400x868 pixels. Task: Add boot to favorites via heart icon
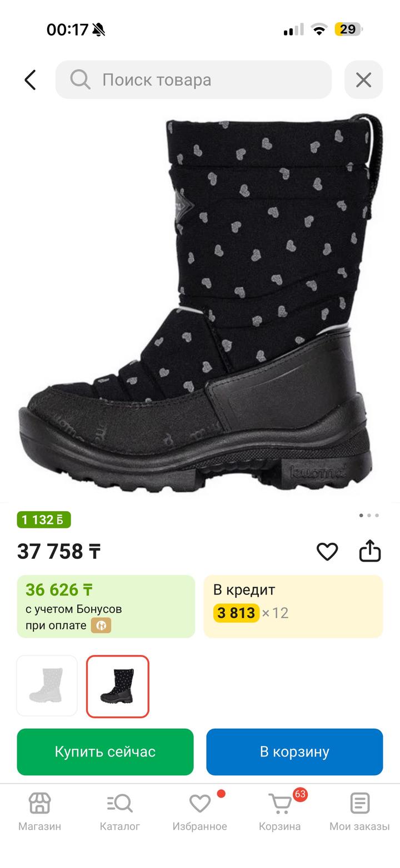click(327, 552)
